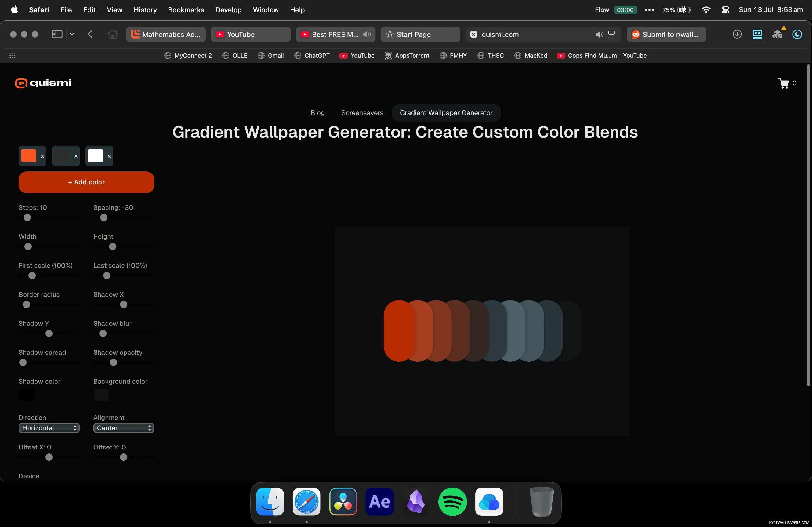Remove the dark gray color with its x
812x527 pixels.
pyautogui.click(x=76, y=156)
